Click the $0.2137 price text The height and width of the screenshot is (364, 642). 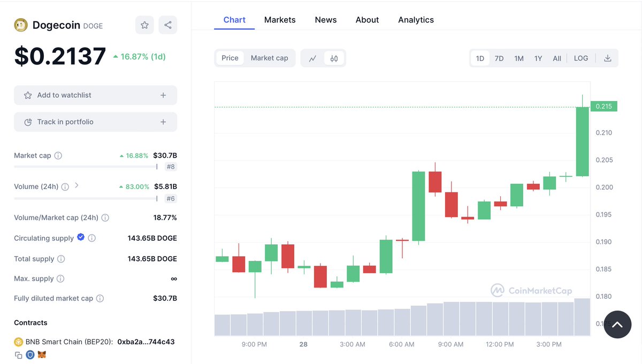pyautogui.click(x=60, y=56)
